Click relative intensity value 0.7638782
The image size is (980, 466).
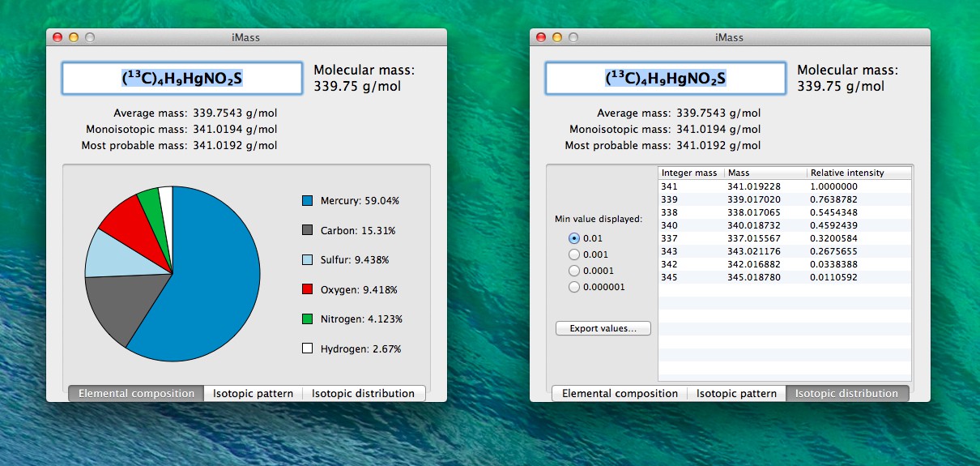(x=833, y=199)
